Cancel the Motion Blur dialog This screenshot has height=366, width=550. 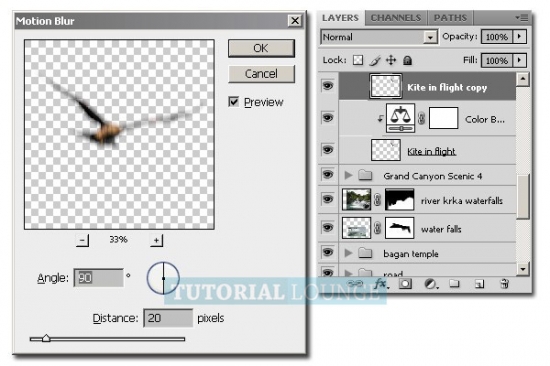(x=261, y=74)
